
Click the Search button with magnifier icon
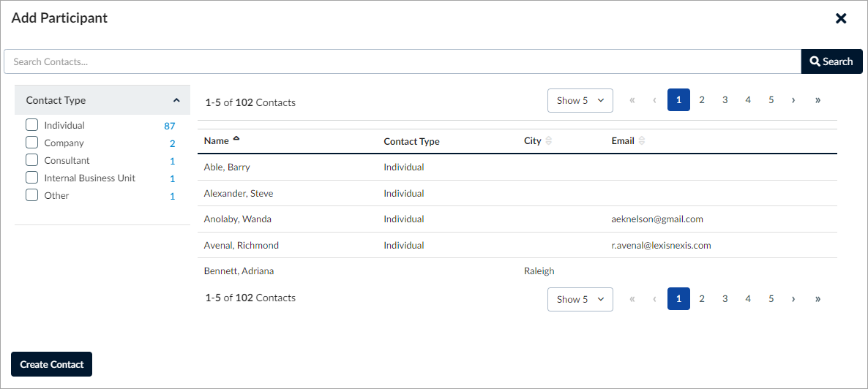coord(831,61)
